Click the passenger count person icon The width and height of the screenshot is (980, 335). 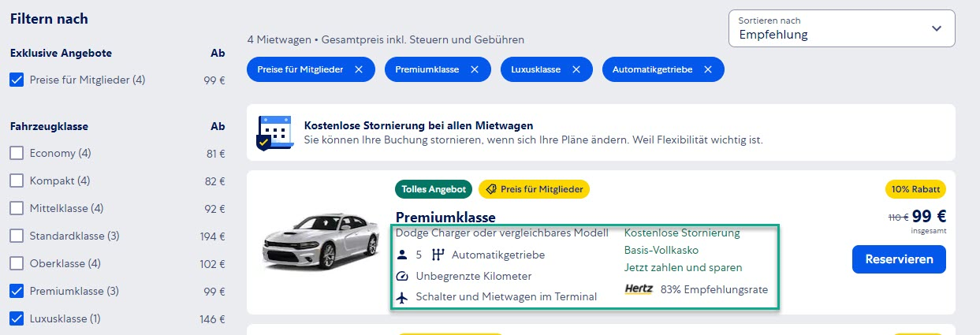(x=402, y=255)
